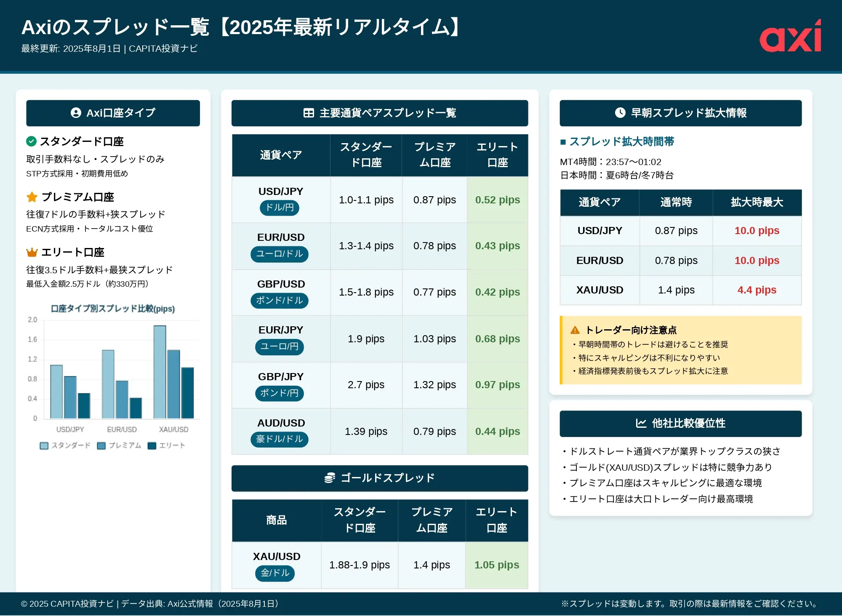Screen dimensions: 842x616
Task: Click the 最終更新: 2025年8月1日 subtitle
Action: pos(71,49)
